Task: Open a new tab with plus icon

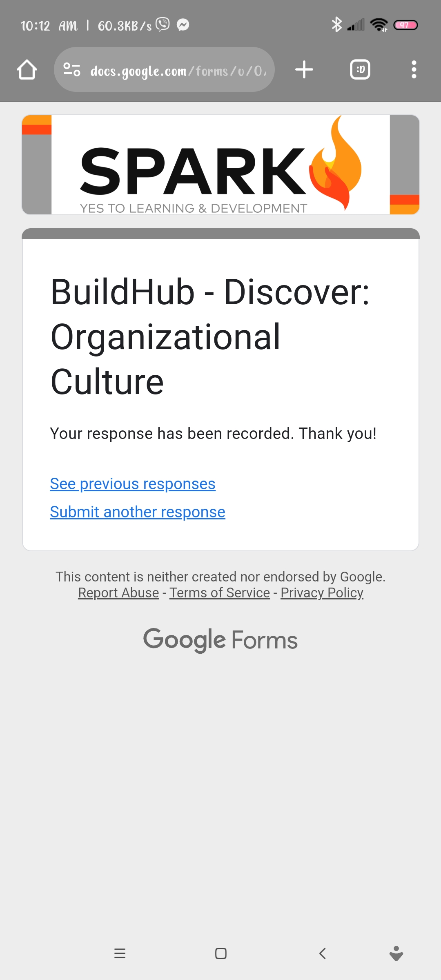Action: click(x=304, y=70)
